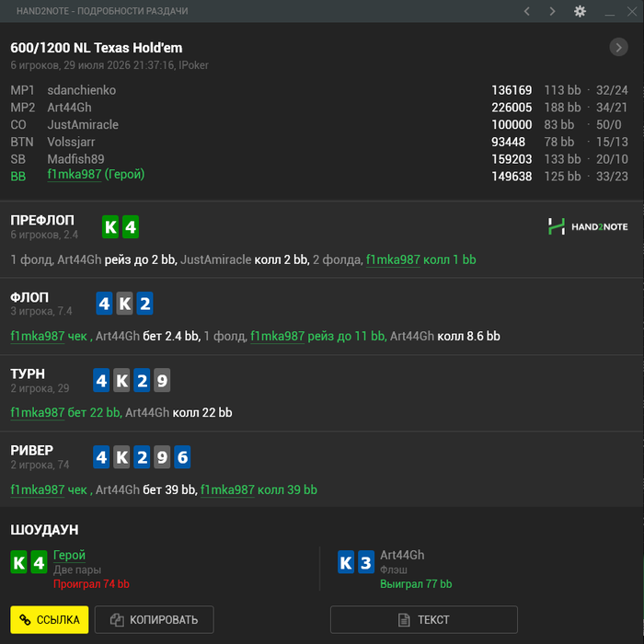This screenshot has height=644, width=644.
Task: Click Art44Gh showdown card K
Action: [x=346, y=562]
